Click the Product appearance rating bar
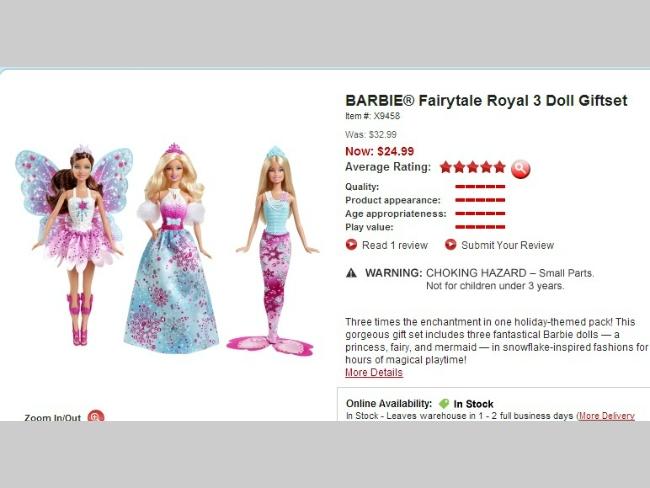 pos(480,200)
